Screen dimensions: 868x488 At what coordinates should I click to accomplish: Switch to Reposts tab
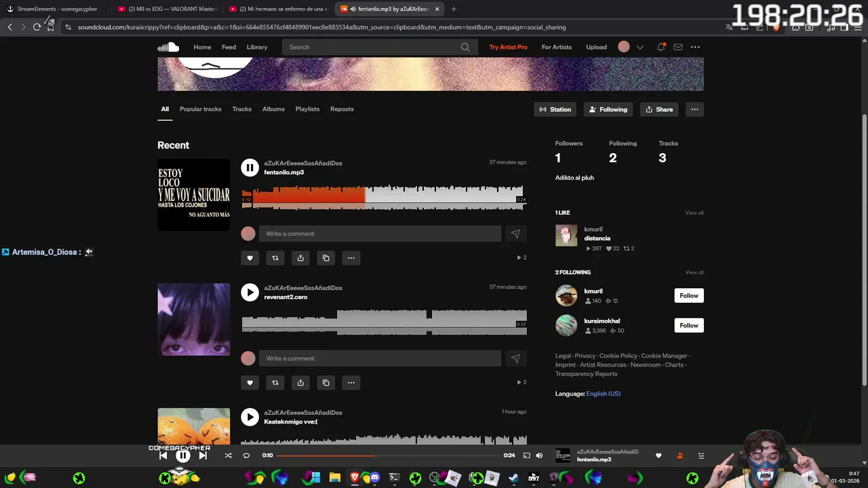point(342,109)
